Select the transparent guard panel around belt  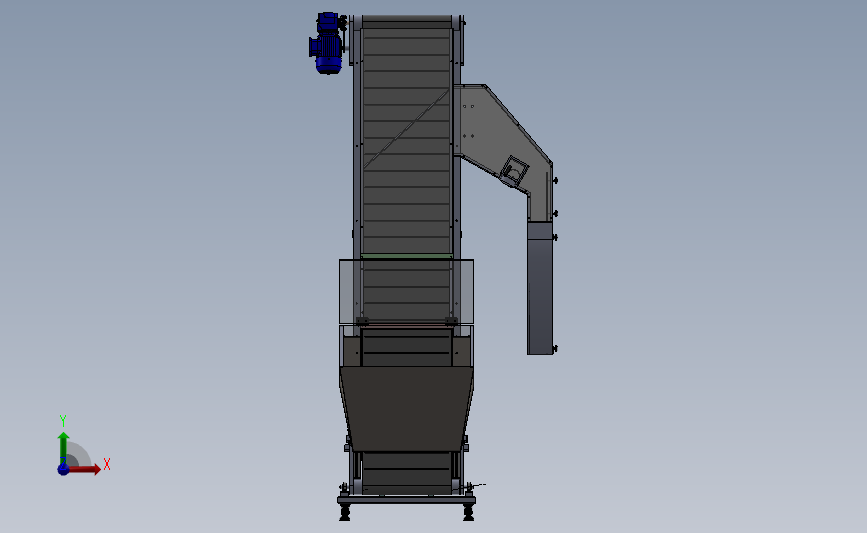coord(406,291)
